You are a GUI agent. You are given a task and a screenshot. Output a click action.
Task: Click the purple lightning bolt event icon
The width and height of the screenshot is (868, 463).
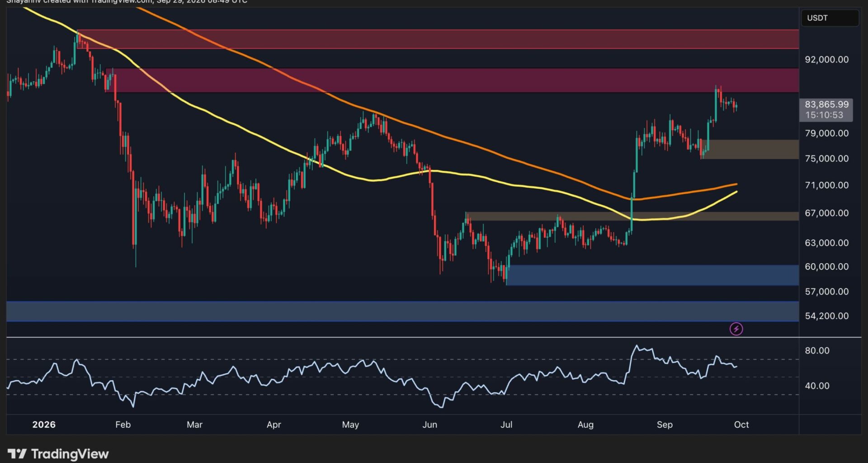click(x=736, y=329)
